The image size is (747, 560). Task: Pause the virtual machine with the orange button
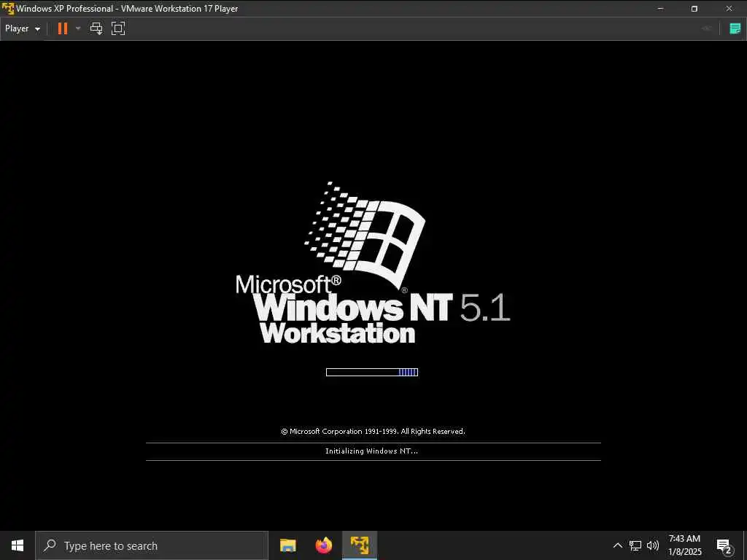pyautogui.click(x=63, y=28)
